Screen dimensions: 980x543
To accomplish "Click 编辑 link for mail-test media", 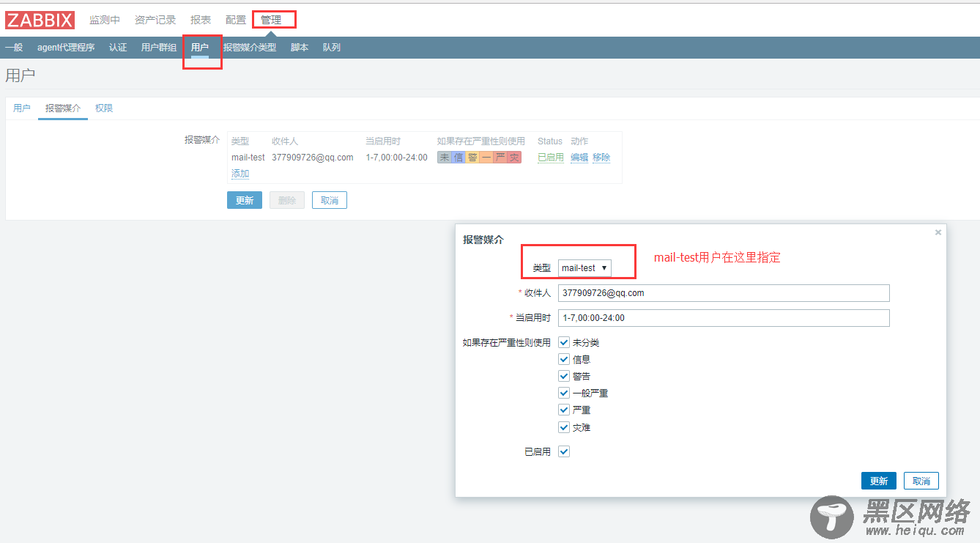I will 579,158.
